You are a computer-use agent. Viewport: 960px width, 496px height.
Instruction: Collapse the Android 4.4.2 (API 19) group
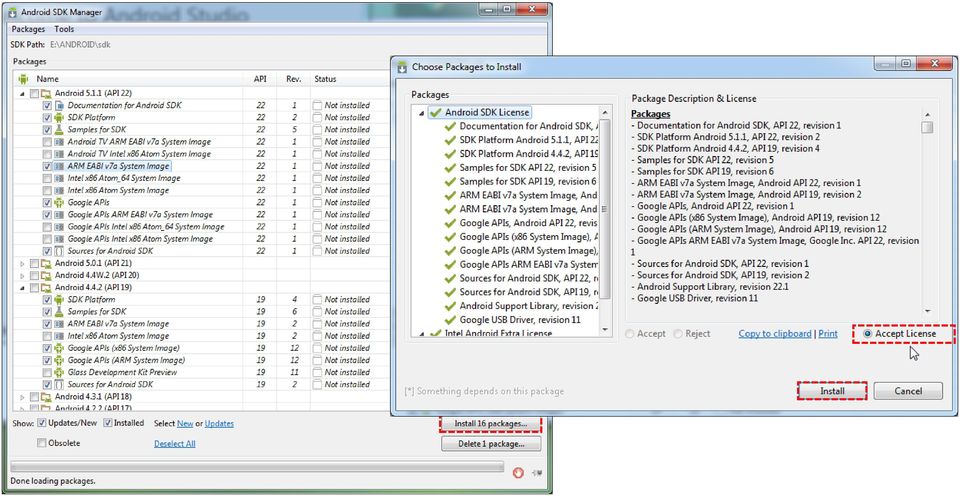click(23, 288)
